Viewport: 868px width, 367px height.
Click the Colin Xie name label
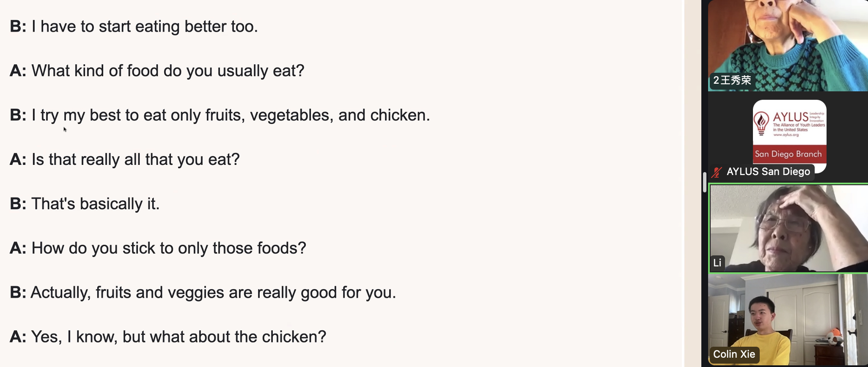click(x=734, y=354)
